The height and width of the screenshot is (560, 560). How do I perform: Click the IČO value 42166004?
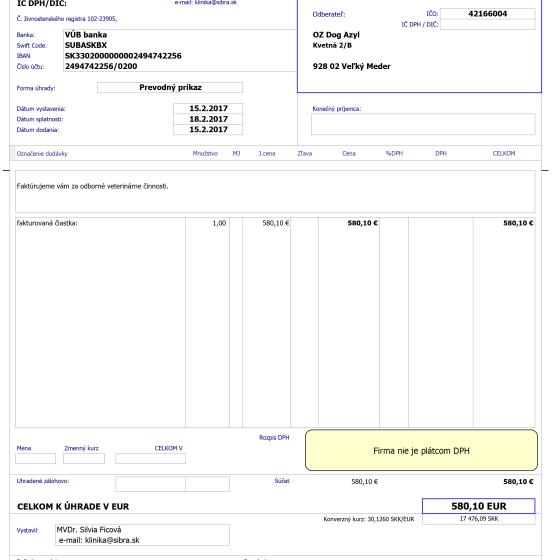488,14
